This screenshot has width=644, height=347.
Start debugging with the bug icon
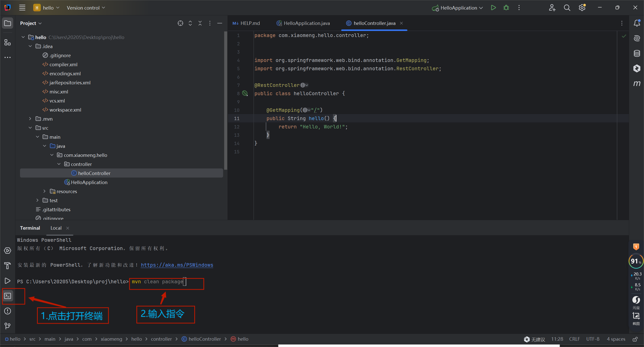(x=506, y=8)
